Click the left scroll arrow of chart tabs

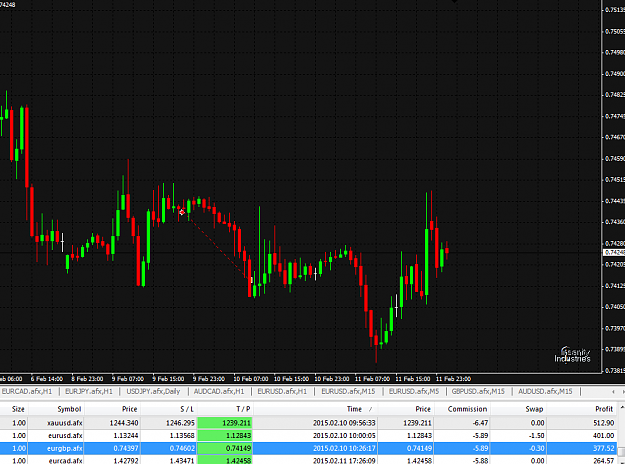coord(613,392)
